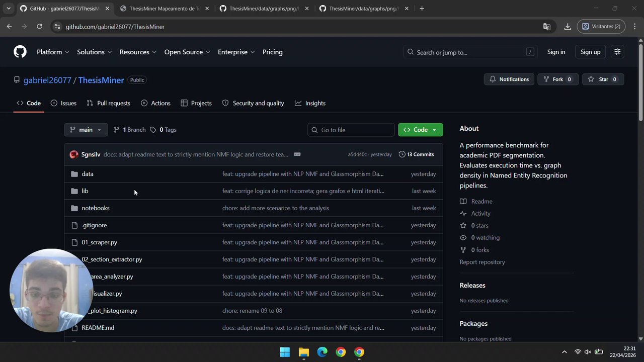Expand the Enterprise menu
Viewport: 644px width, 362px height.
click(x=236, y=52)
